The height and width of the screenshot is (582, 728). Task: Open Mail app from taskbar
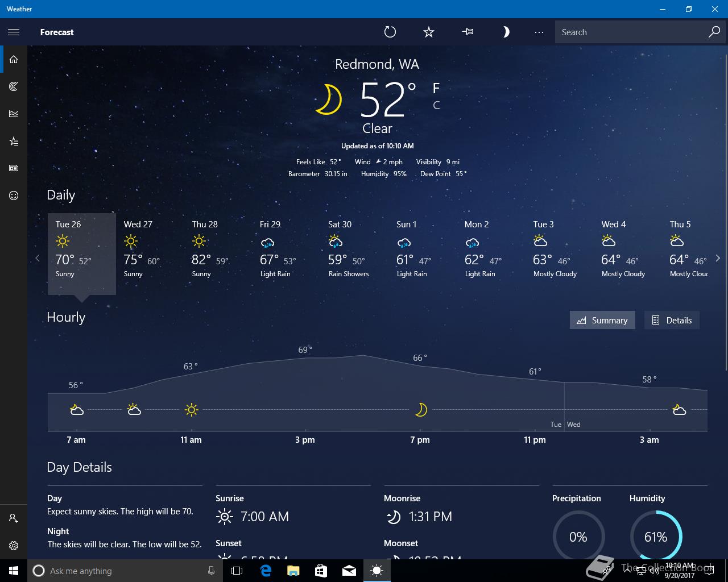349,571
